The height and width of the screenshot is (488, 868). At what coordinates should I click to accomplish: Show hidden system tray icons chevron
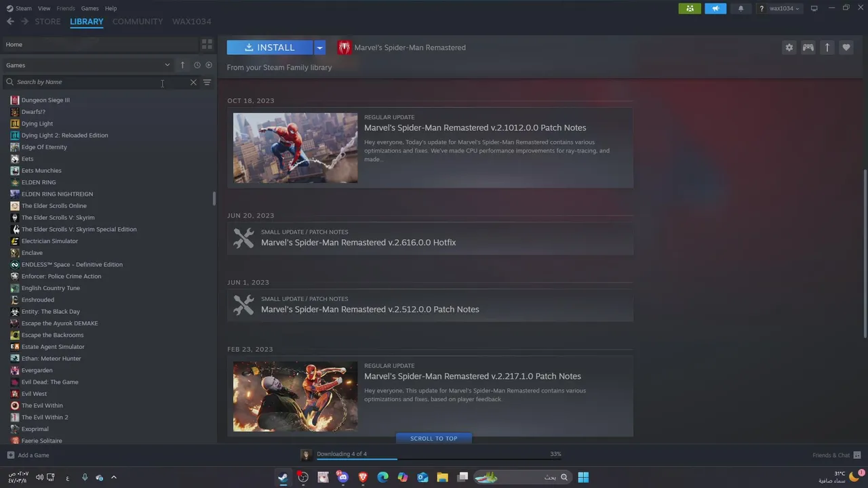pyautogui.click(x=113, y=477)
